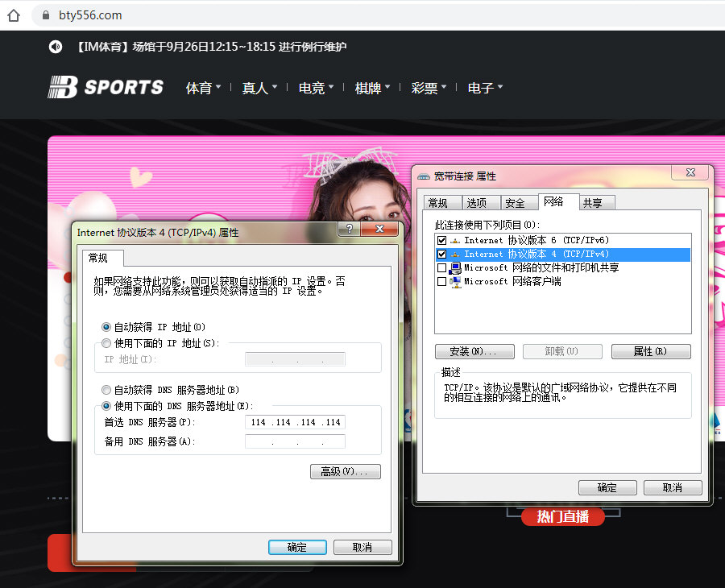Select 使用下面的 IP 地址 radio option
This screenshot has width=725, height=588.
(106, 343)
